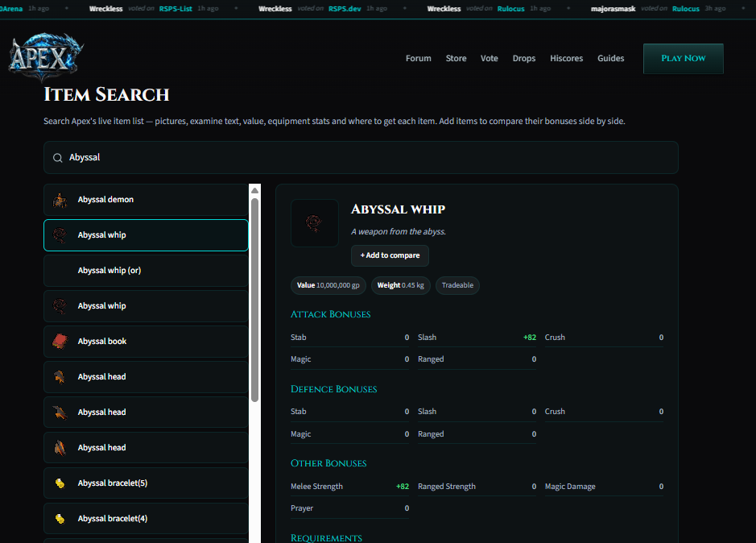Click the Abyssal demon item icon

pyautogui.click(x=60, y=200)
